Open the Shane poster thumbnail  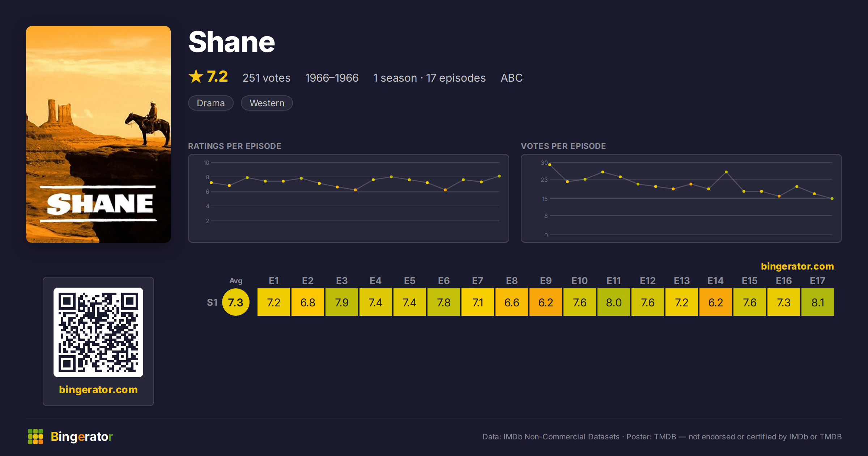pyautogui.click(x=98, y=134)
